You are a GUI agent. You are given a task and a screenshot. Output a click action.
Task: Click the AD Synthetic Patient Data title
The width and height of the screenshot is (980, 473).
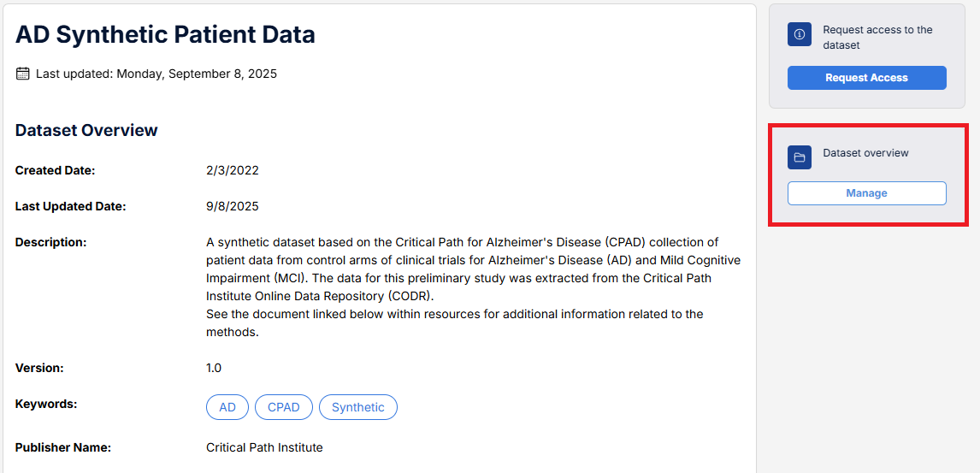coord(165,34)
